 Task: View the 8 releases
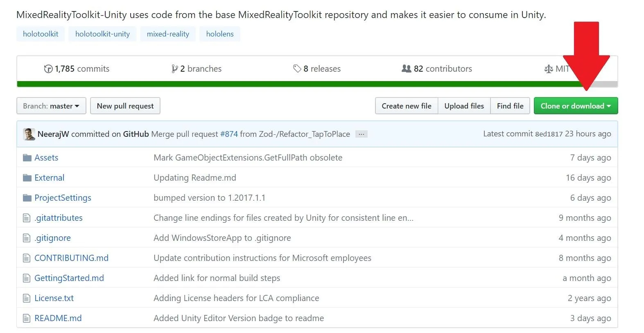click(317, 69)
